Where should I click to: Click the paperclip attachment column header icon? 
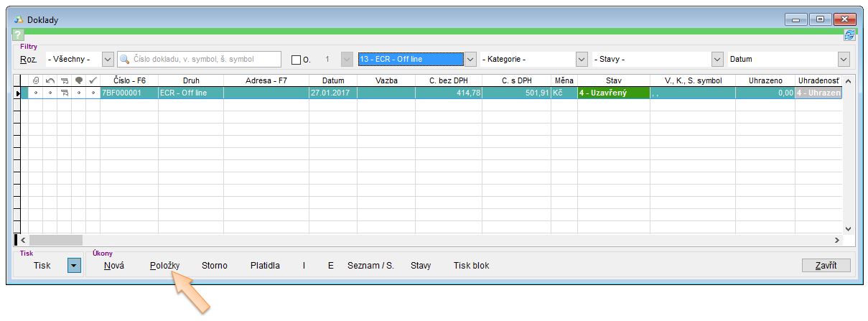click(36, 81)
